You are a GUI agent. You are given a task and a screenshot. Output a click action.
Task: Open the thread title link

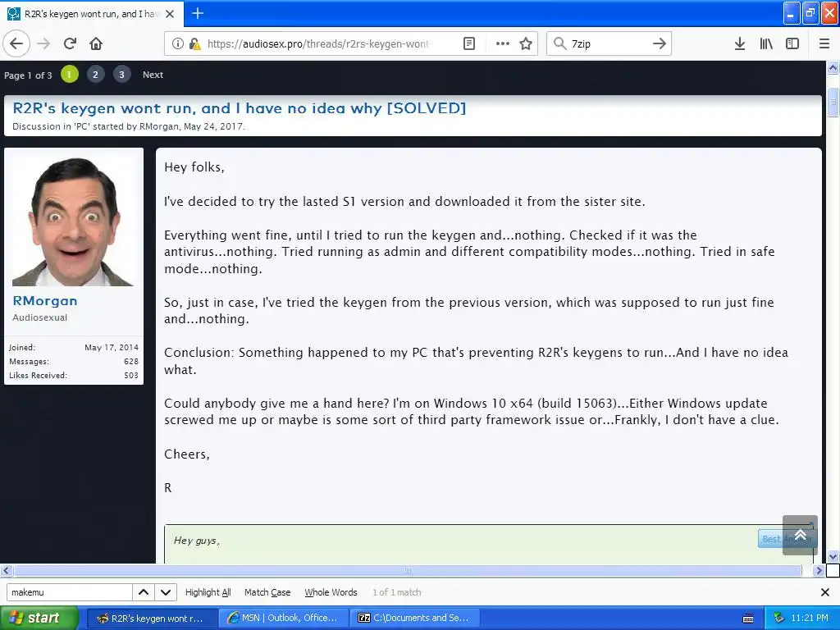[239, 108]
